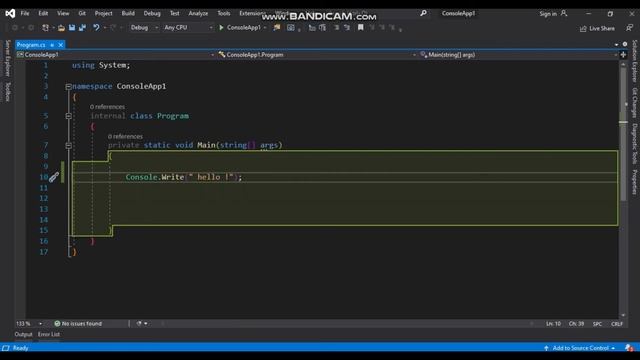Click the Visual Studio logo icon
Image resolution: width=640 pixels, height=360 pixels.
pyautogui.click(x=10, y=13)
